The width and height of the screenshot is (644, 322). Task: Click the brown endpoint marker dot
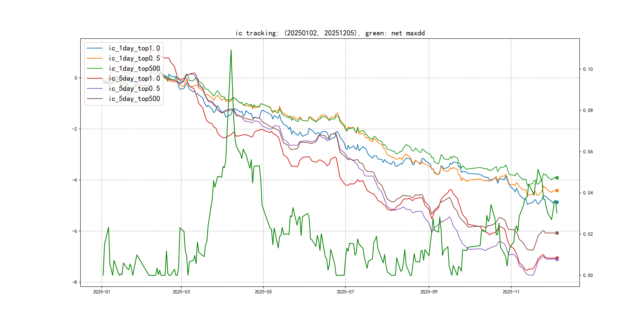pos(557,233)
